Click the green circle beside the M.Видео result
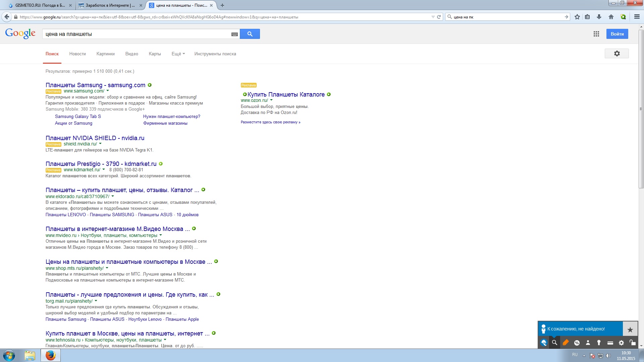 tap(194, 229)
